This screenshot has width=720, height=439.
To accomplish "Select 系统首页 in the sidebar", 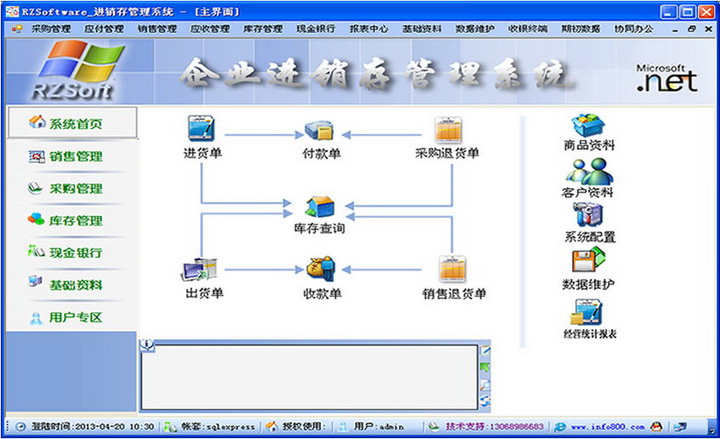I will (72, 123).
